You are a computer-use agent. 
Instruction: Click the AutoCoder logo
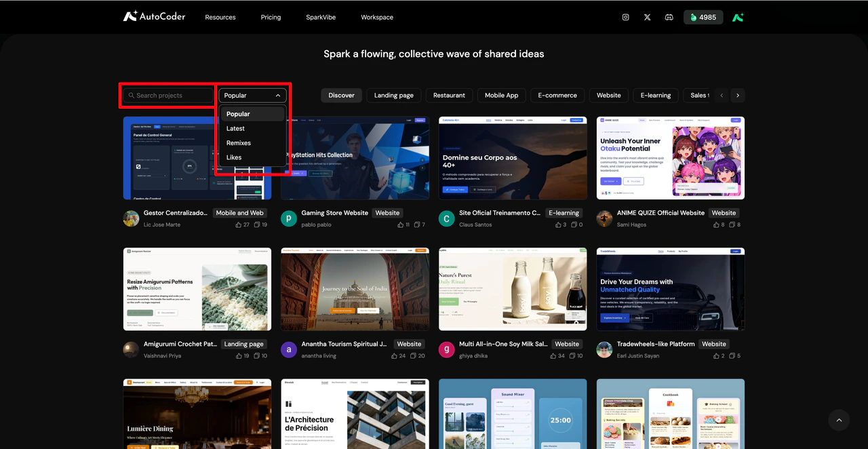click(x=154, y=17)
